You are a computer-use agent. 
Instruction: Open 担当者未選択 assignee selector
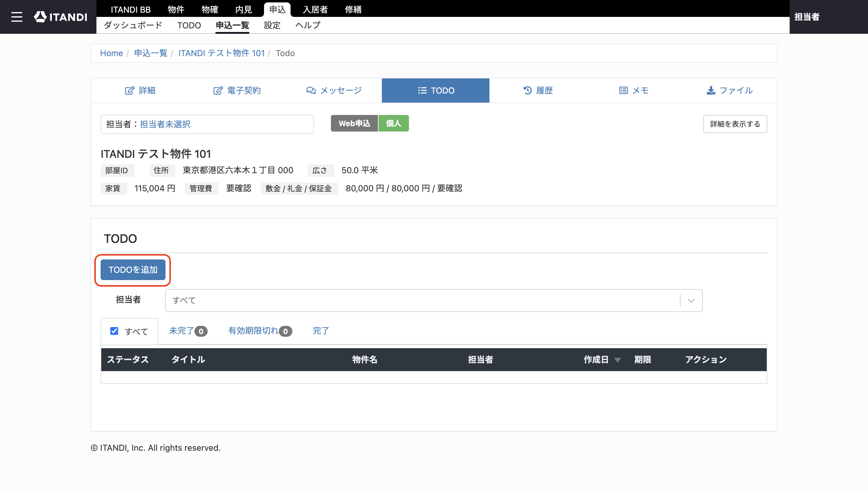[x=165, y=124]
